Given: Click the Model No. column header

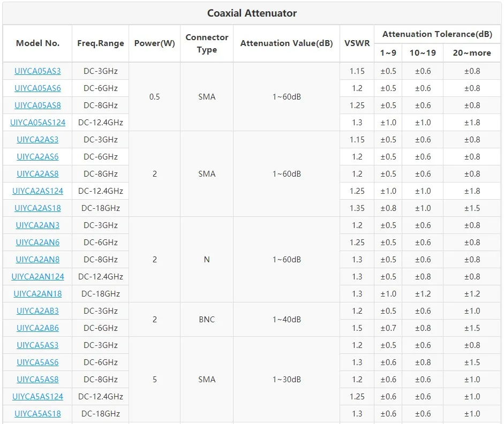Looking at the screenshot, I should click(x=37, y=43).
